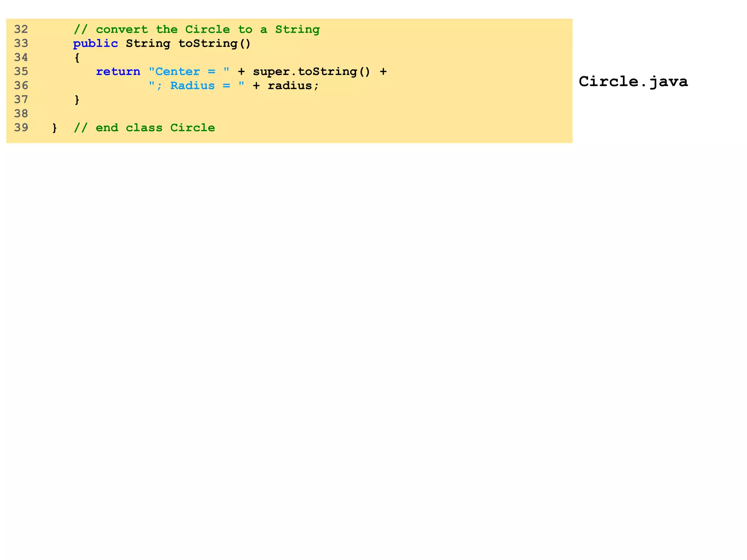Click the opening brace on line 34
Image resolution: width=747 pixels, height=560 pixels.
click(77, 58)
